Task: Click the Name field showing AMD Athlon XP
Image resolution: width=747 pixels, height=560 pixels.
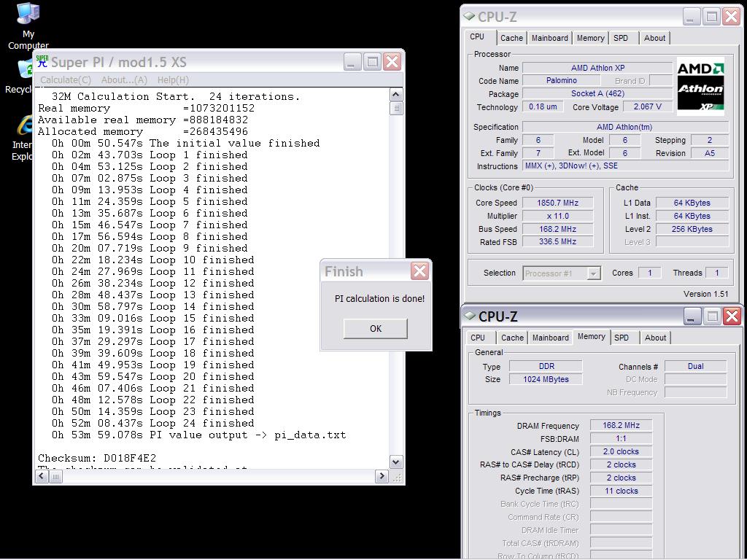Action: [x=598, y=68]
